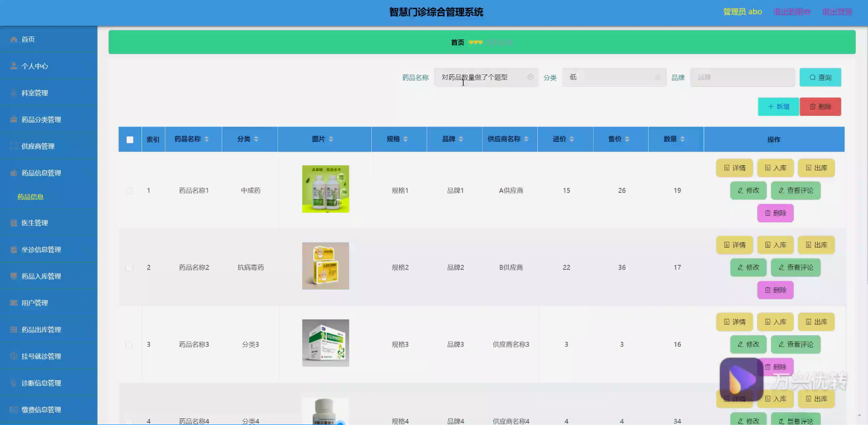The height and width of the screenshot is (425, 868).
Task: Open the product image of 药品名称2
Action: pyautogui.click(x=325, y=266)
